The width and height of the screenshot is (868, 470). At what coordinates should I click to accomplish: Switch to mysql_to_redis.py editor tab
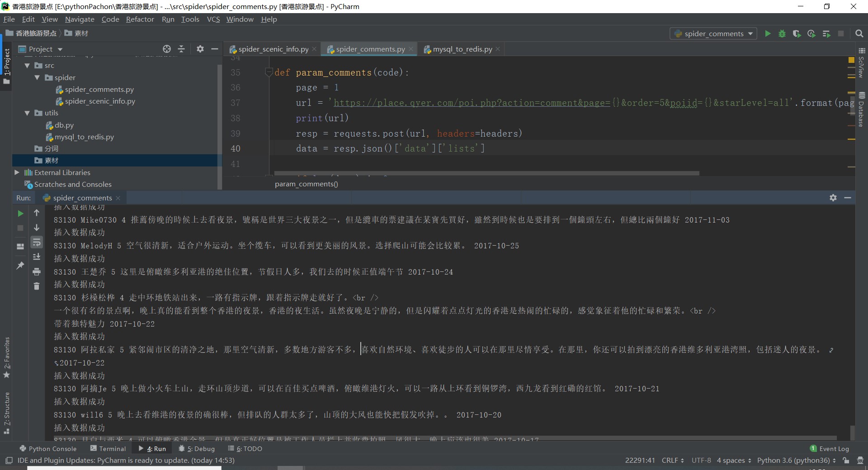[x=462, y=49]
